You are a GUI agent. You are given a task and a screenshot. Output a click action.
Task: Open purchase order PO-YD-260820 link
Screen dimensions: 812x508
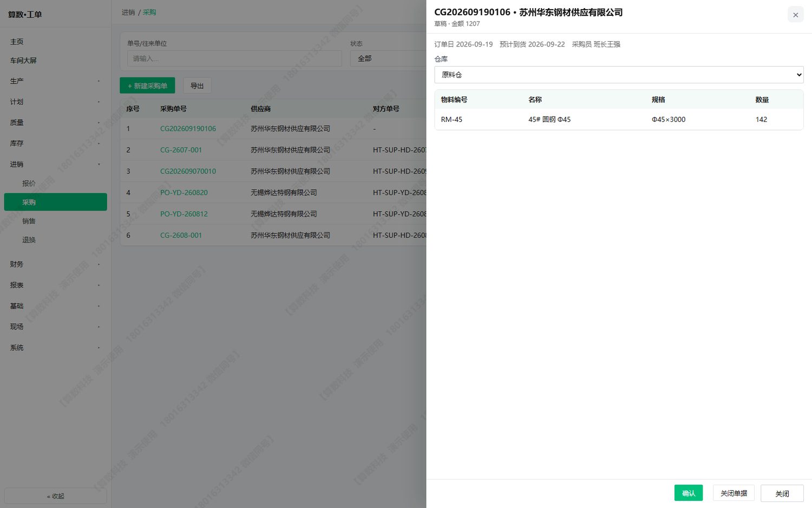(184, 193)
